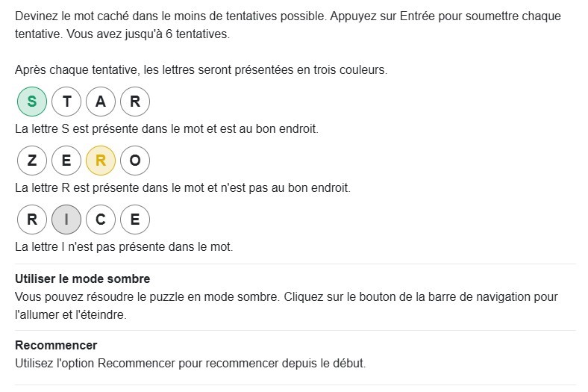The width and height of the screenshot is (588, 392).
Task: Select the Z letter circle
Action: pyautogui.click(x=32, y=161)
